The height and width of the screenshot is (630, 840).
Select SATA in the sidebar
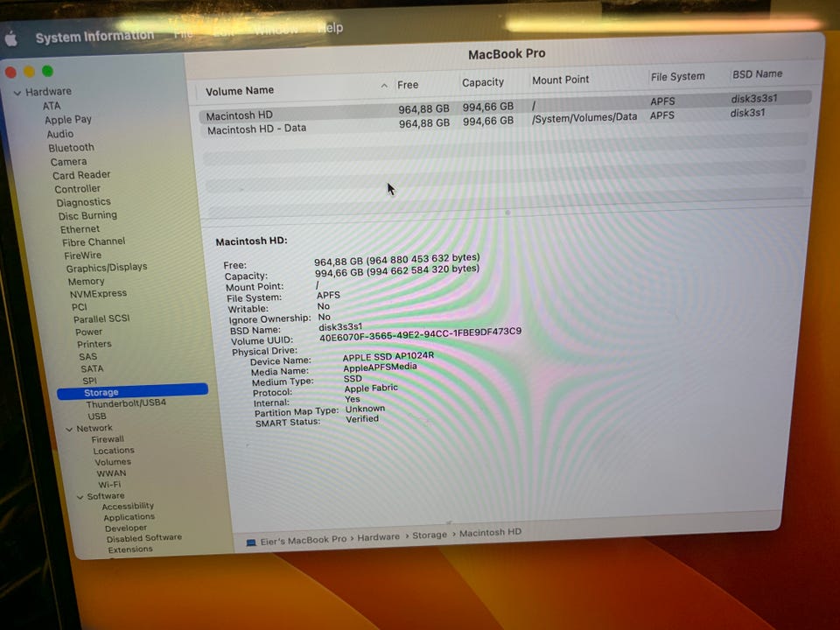coord(92,369)
